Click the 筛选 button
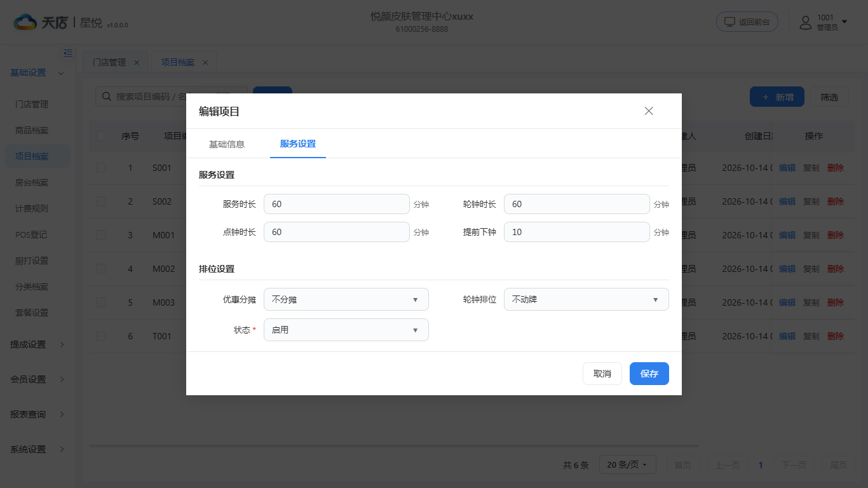 [829, 97]
